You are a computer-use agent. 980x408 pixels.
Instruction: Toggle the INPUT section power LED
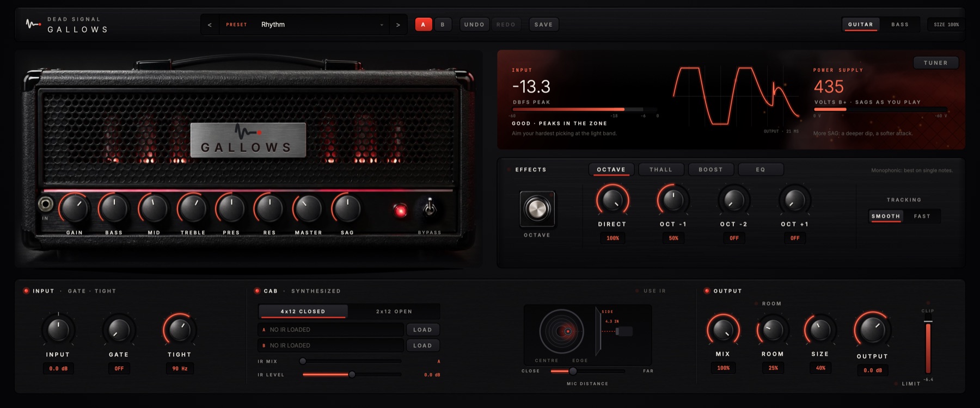pyautogui.click(x=26, y=290)
